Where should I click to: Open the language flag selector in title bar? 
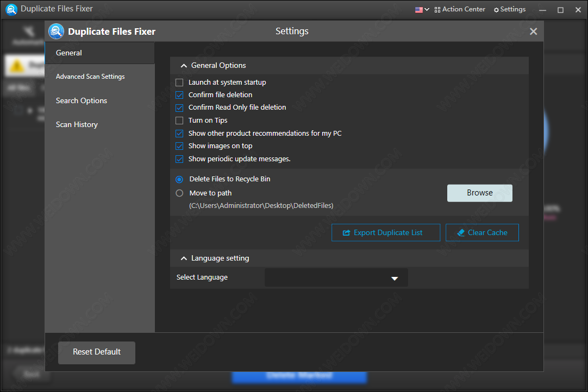pos(422,9)
